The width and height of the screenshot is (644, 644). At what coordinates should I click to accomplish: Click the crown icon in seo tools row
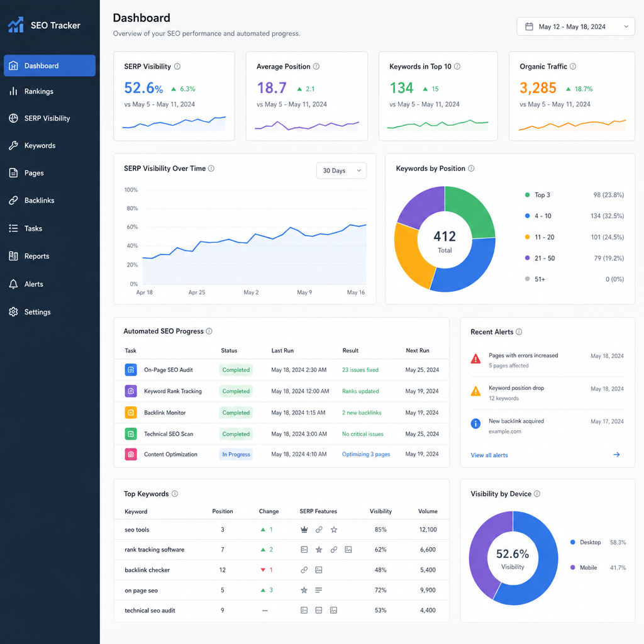pos(304,530)
